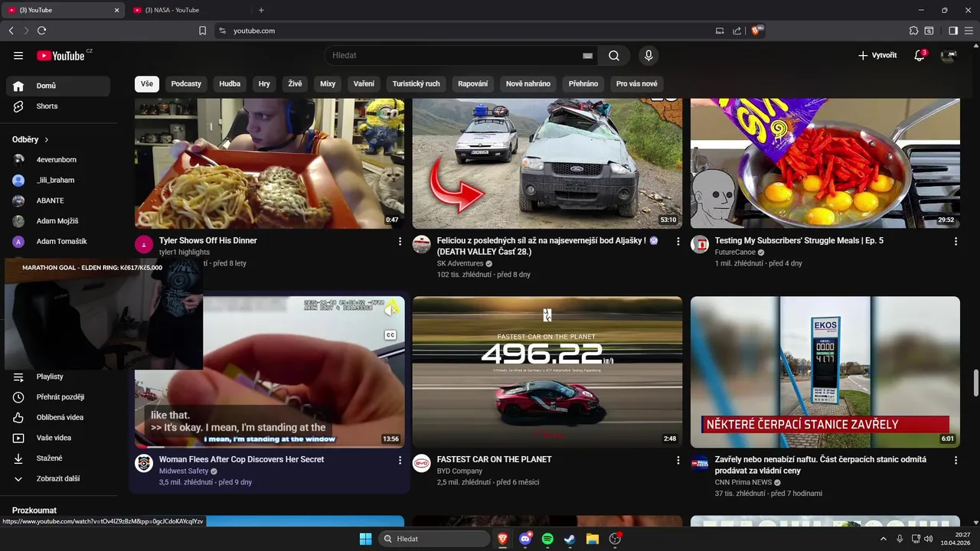Show hidden system tray icons
The image size is (980, 551).
coord(883,539)
